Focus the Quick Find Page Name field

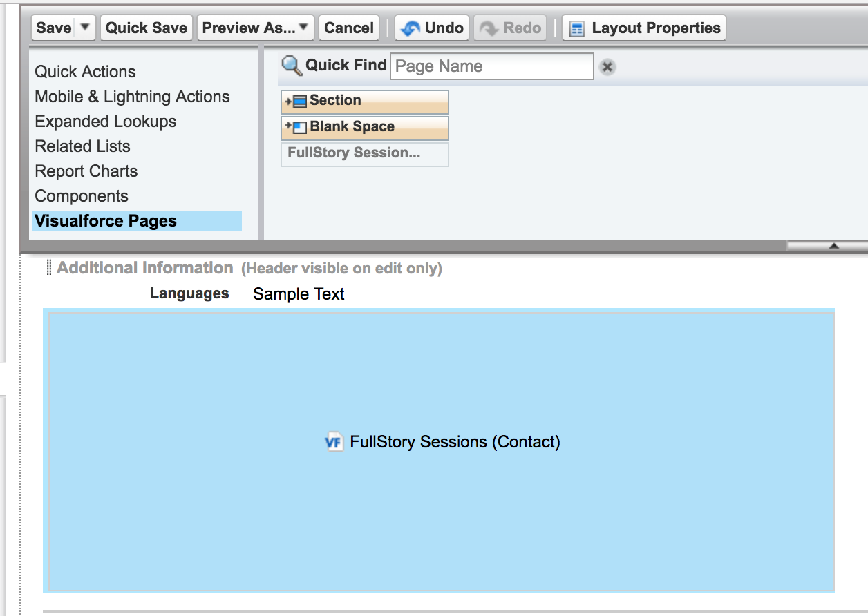point(492,66)
